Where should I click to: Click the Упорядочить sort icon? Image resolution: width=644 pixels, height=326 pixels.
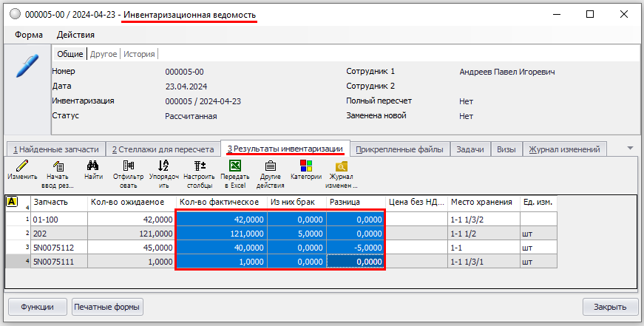point(164,166)
